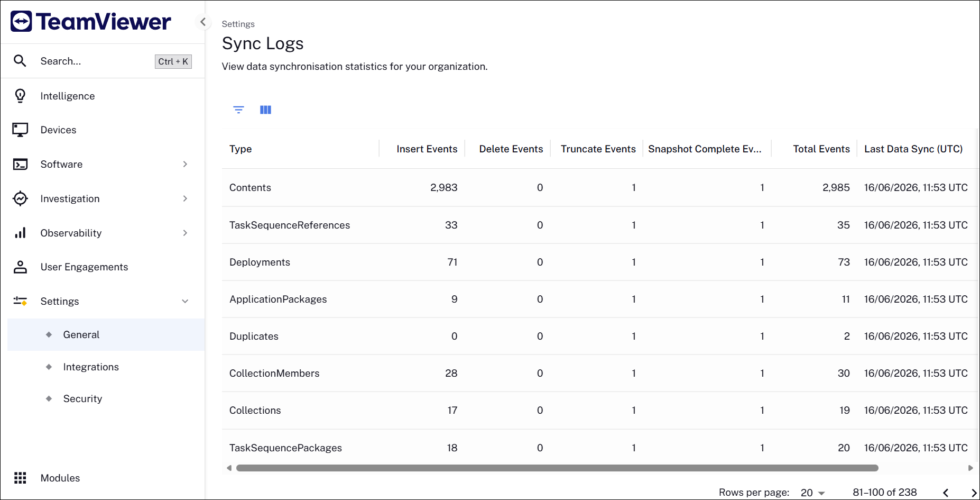980x500 pixels.
Task: Click the Settings sliders icon
Action: tap(20, 301)
